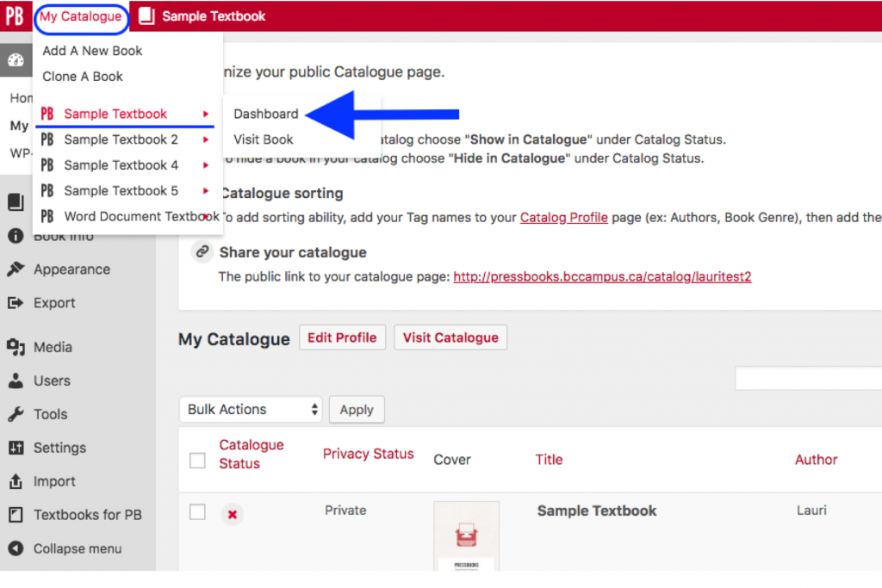Open the public catalogue URL link
Screen dimensions: 882x588
pyautogui.click(x=602, y=276)
